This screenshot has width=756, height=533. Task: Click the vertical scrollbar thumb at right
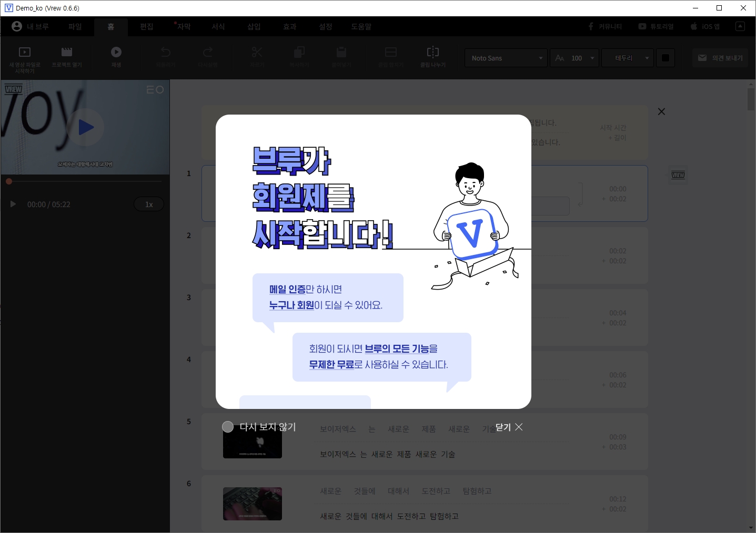[751, 99]
